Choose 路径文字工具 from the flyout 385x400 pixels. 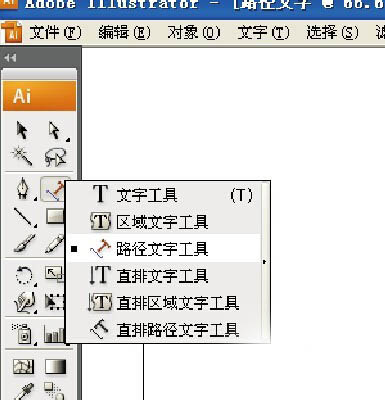click(164, 248)
